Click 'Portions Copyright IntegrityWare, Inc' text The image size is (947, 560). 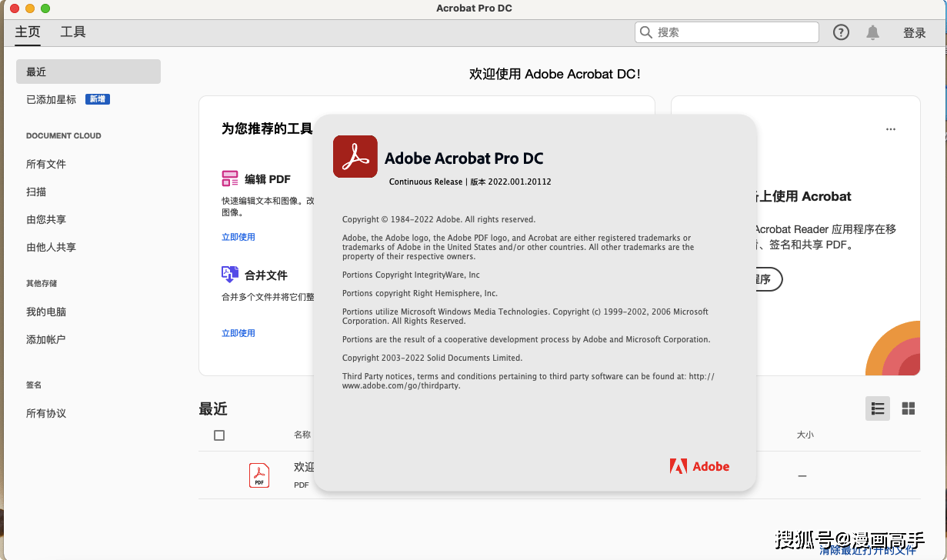(411, 275)
